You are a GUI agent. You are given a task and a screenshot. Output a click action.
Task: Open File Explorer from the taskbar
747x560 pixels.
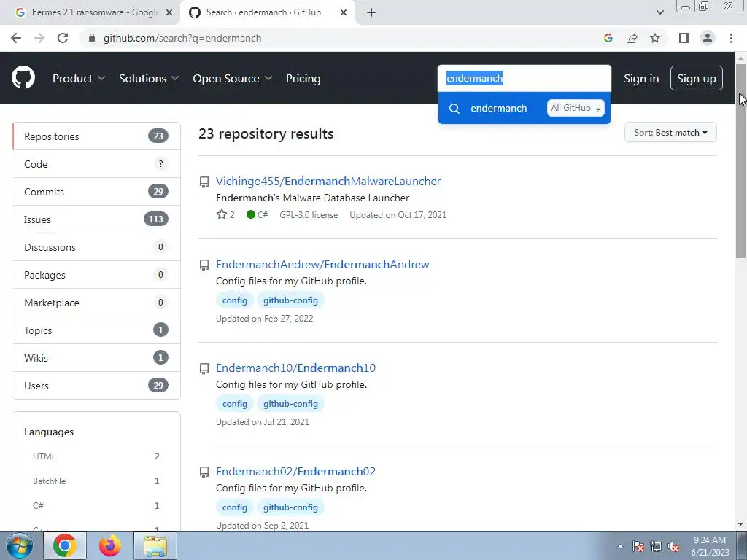155,545
